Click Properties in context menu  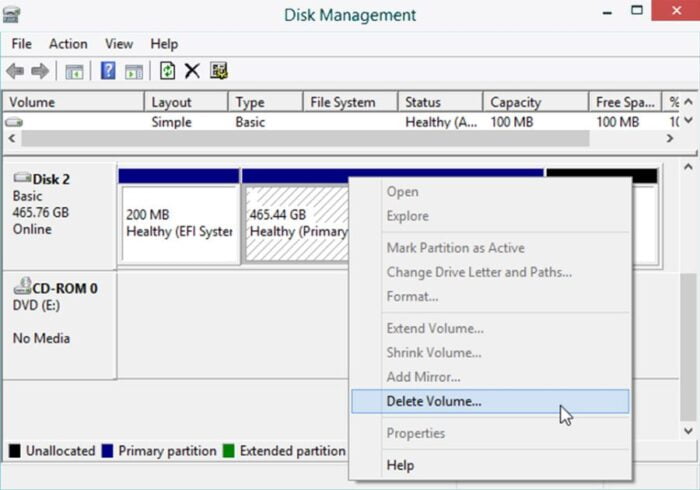(490, 433)
